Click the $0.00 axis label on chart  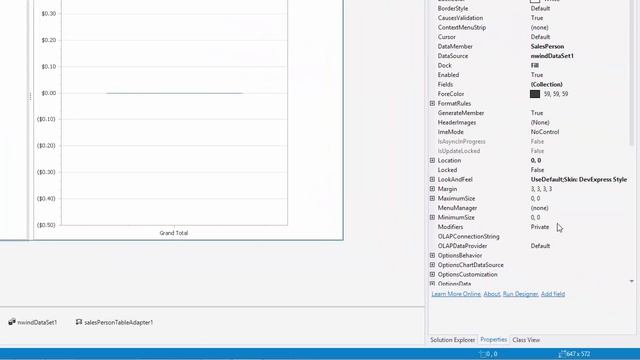point(49,93)
